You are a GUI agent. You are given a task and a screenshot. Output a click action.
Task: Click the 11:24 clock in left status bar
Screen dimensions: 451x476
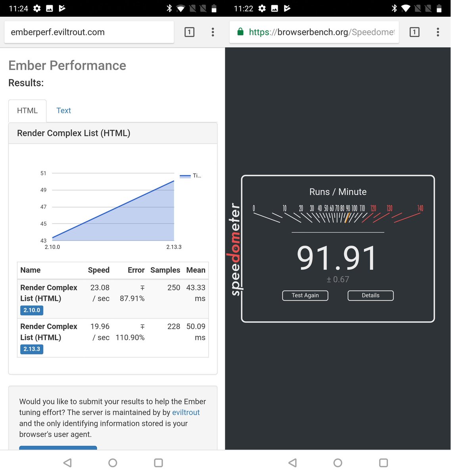19,8
